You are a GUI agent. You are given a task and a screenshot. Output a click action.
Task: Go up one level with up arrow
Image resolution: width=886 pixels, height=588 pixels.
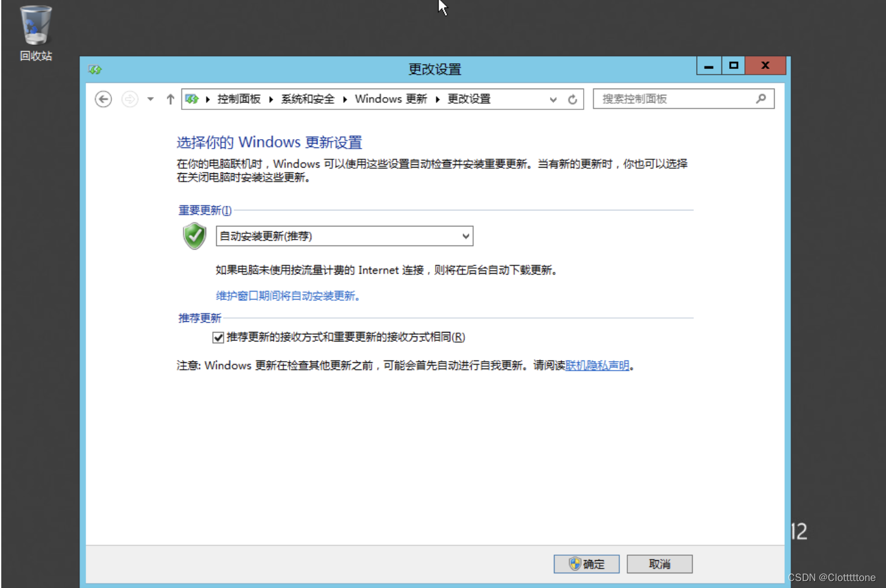point(170,99)
